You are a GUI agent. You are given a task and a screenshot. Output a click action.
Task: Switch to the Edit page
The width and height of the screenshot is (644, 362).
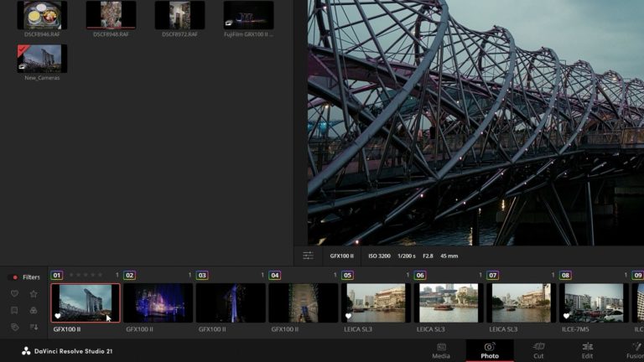(587, 351)
